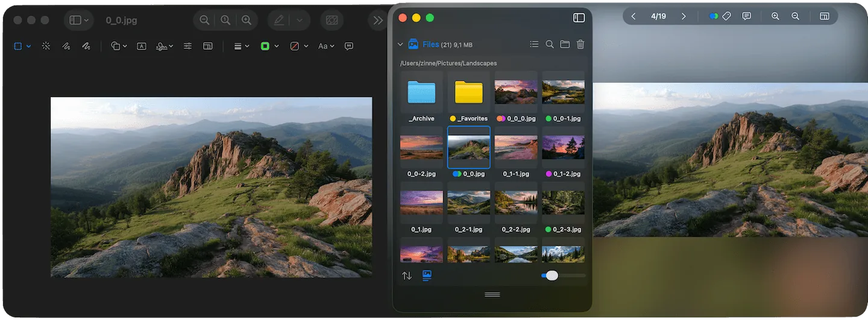Select thumbnail 0_1-2.jpg
The height and width of the screenshot is (321, 868).
563,147
